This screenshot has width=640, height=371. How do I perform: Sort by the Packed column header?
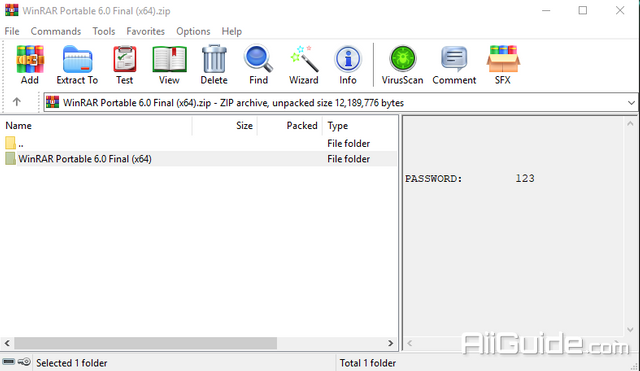click(290, 126)
